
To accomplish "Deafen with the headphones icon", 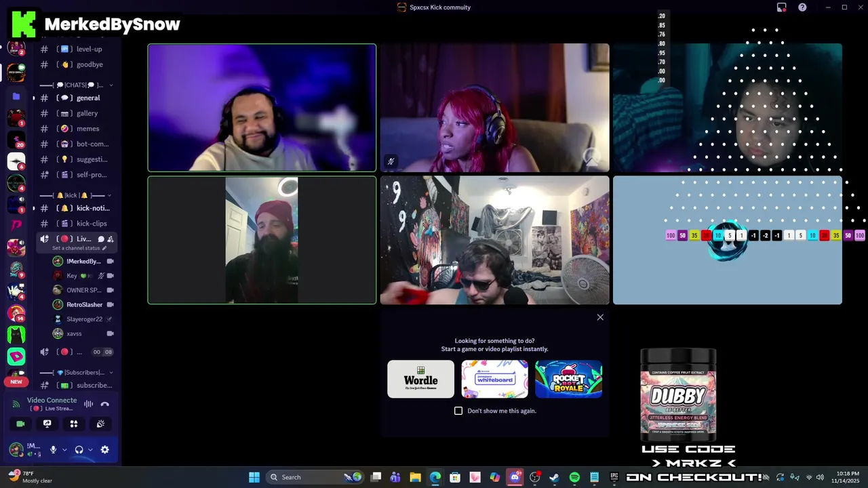I will (79, 449).
